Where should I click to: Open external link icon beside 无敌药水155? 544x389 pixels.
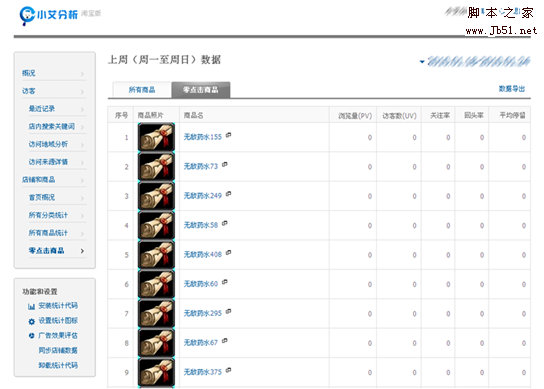click(228, 135)
